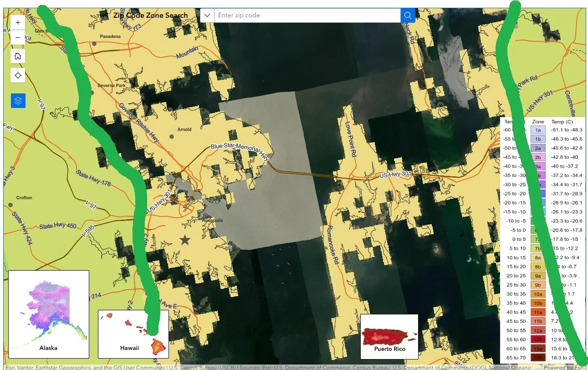Select the zone 13a legend swatch
The image size is (588, 370).
538,349
